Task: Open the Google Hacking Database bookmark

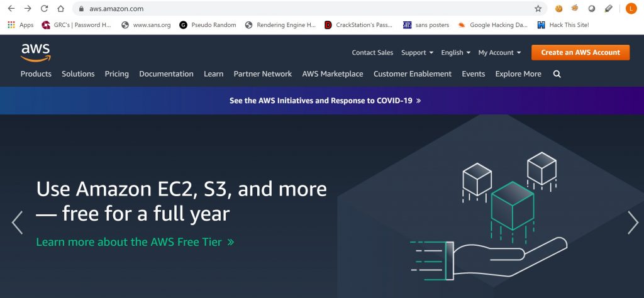Action: pyautogui.click(x=493, y=25)
